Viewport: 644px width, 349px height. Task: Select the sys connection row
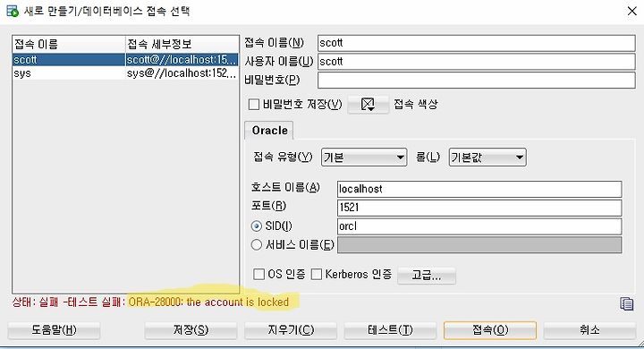126,73
